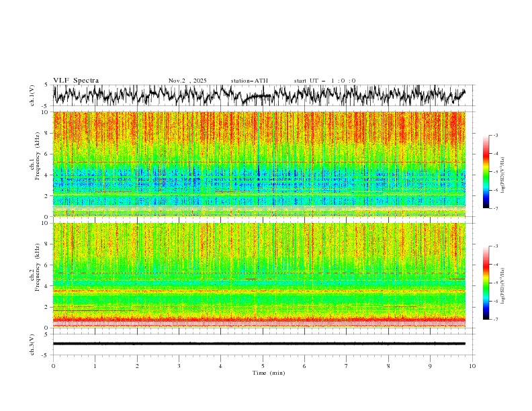Click the ch.3 flat voltage trace
The width and height of the screenshot is (532, 411).
click(259, 344)
